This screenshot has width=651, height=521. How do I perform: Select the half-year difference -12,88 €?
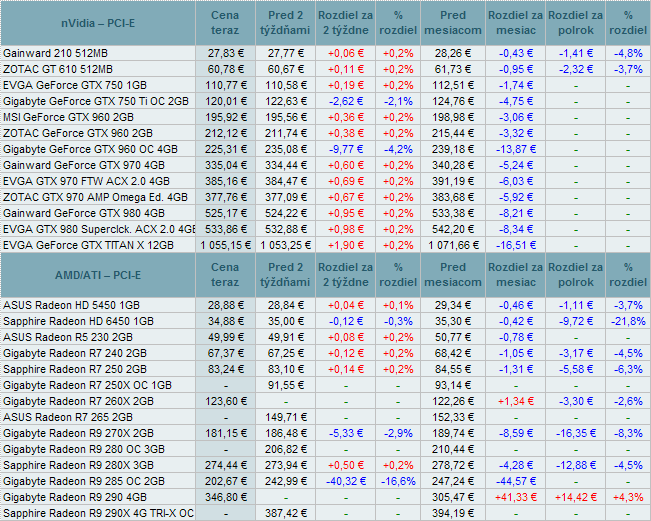tap(576, 465)
